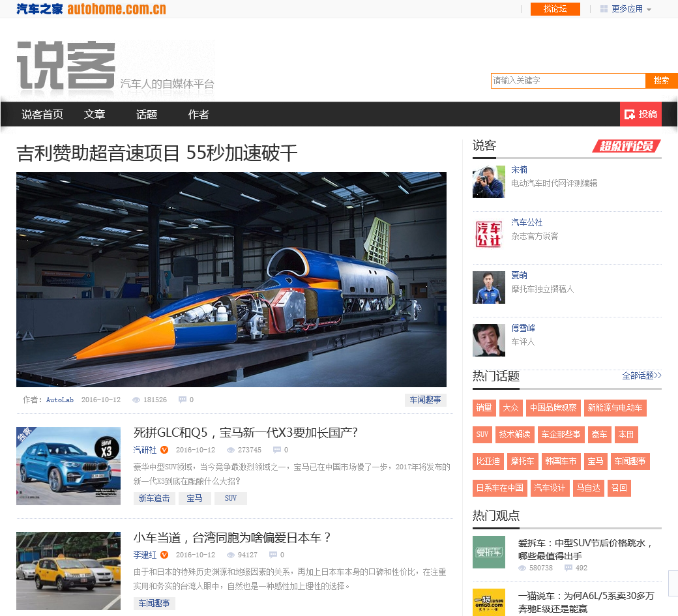
Task: Select hot topic 召回
Action: tap(619, 488)
